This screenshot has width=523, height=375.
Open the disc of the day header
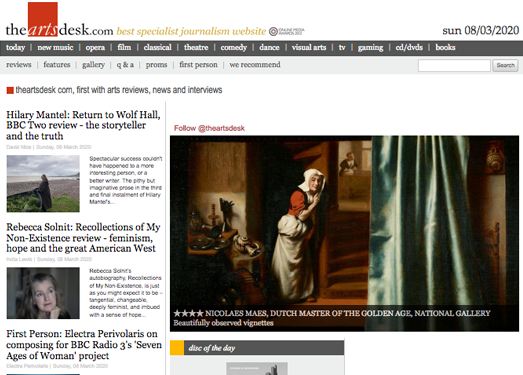[257, 348]
